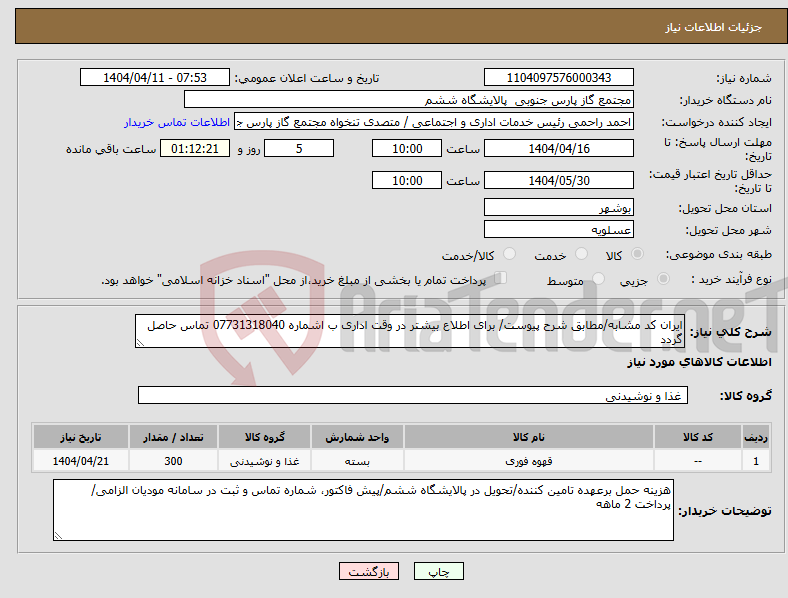
Task: Click the واحد شمارش column header
Action: (357, 437)
